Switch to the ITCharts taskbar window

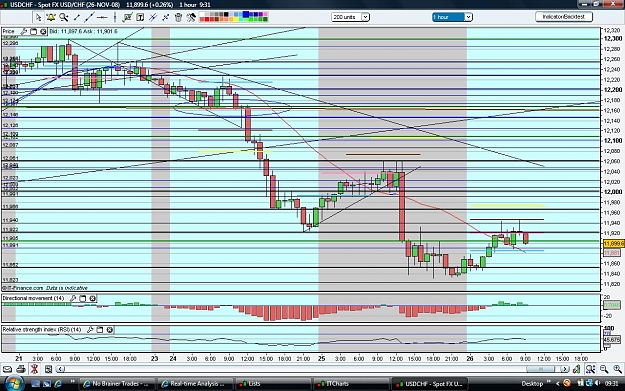[351, 384]
